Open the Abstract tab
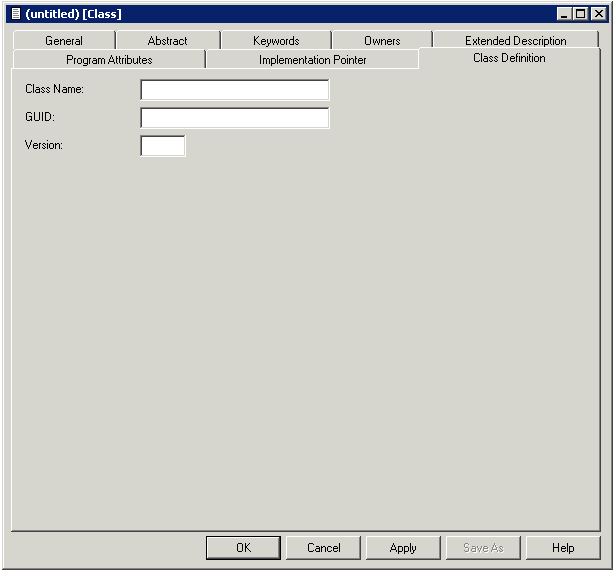Image resolution: width=614 pixels, height=571 pixels. click(x=167, y=41)
